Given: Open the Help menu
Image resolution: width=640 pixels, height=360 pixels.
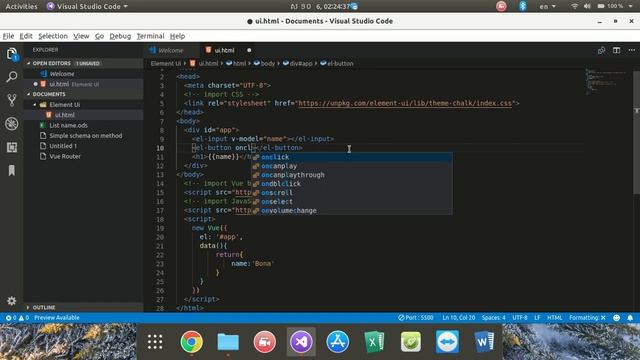Looking at the screenshot, I should (x=177, y=36).
